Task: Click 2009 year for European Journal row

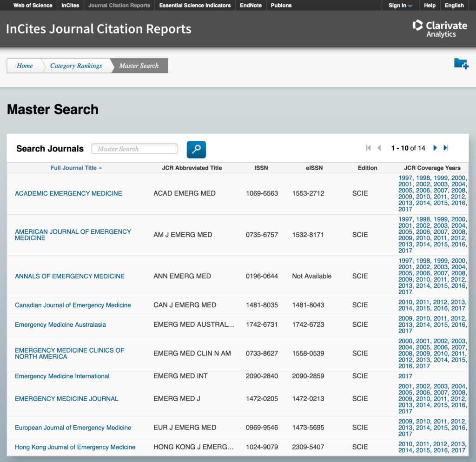Action: pyautogui.click(x=405, y=421)
